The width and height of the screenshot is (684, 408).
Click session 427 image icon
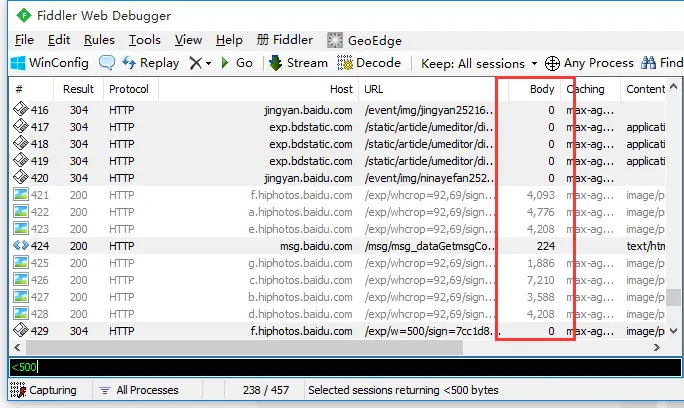(x=21, y=297)
